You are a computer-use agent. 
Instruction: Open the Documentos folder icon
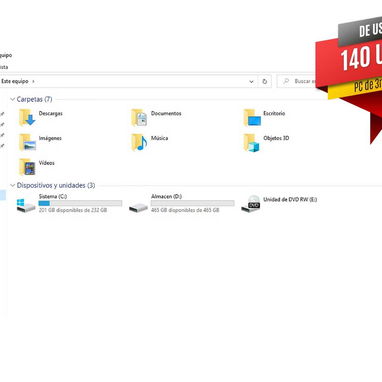click(139, 117)
